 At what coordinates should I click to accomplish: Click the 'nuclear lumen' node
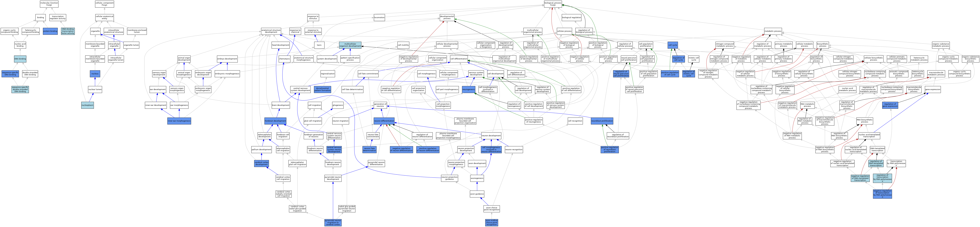[95, 89]
